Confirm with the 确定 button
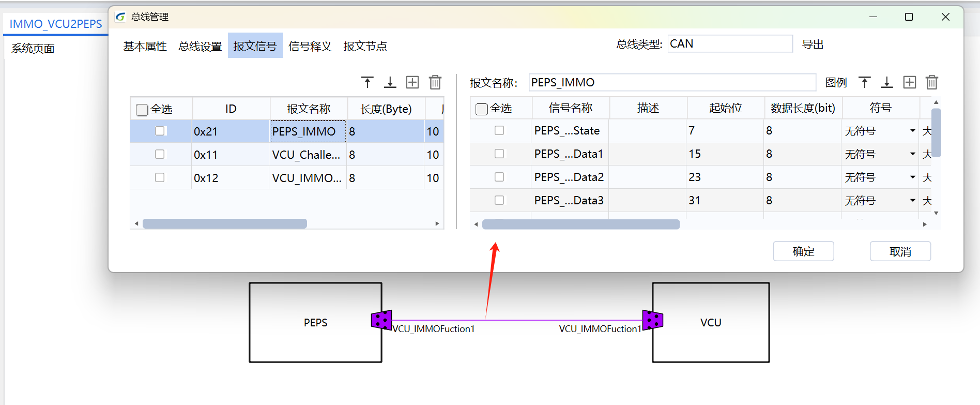The width and height of the screenshot is (980, 405). point(803,251)
